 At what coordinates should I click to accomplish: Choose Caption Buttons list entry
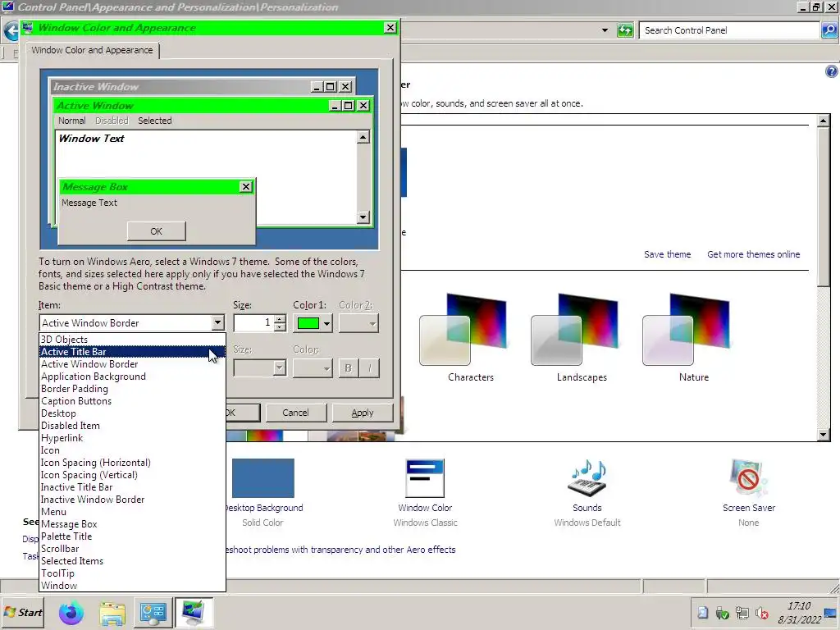point(132,401)
